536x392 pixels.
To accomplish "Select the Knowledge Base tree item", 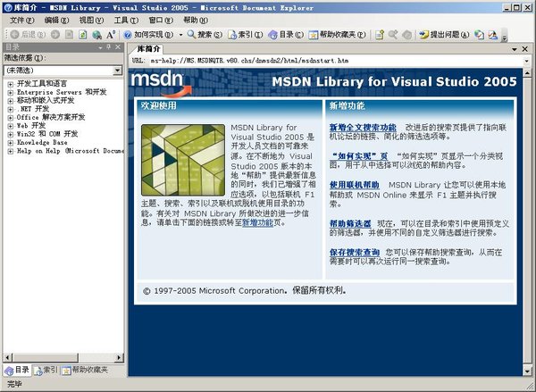I will click(x=42, y=143).
